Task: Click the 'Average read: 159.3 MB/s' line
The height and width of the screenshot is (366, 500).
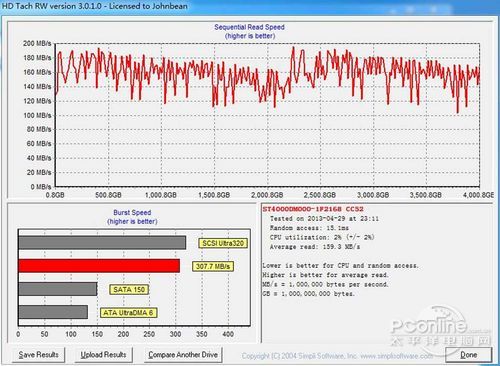Action: point(315,247)
